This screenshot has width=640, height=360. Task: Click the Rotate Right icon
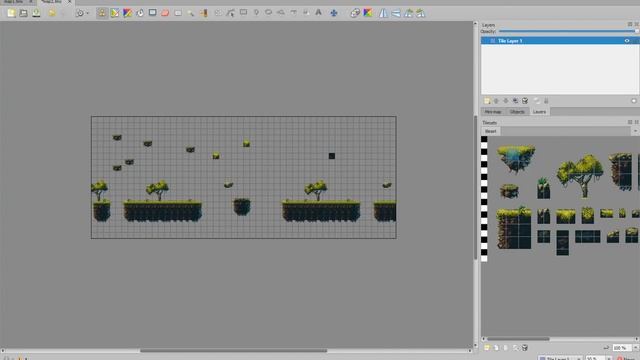coord(421,13)
